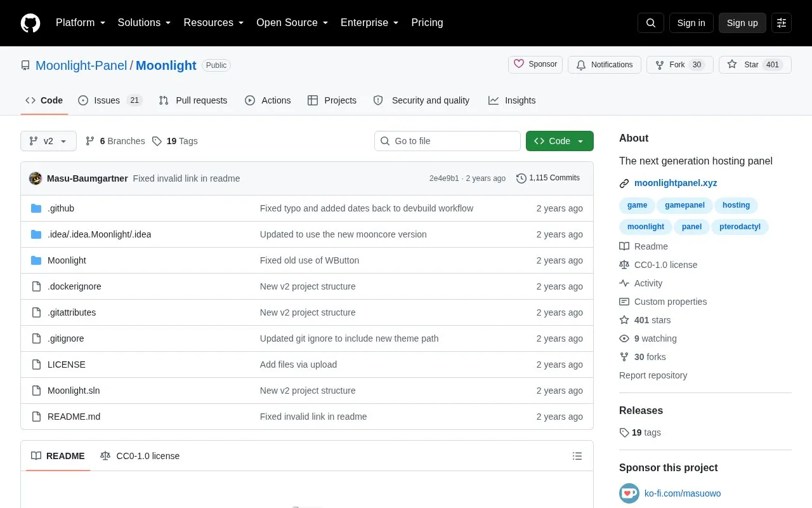Viewport: 812px width, 508px height.
Task: Open the Pricing link
Action: click(427, 23)
